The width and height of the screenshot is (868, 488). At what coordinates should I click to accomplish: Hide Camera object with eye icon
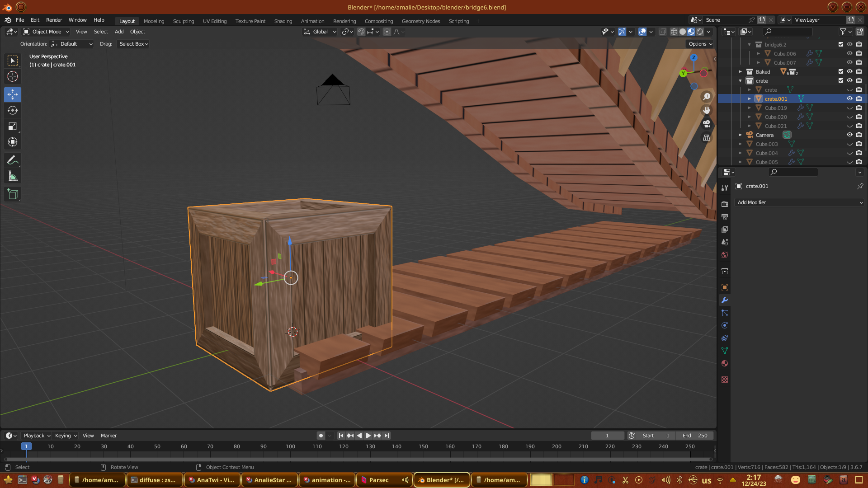[x=849, y=135]
